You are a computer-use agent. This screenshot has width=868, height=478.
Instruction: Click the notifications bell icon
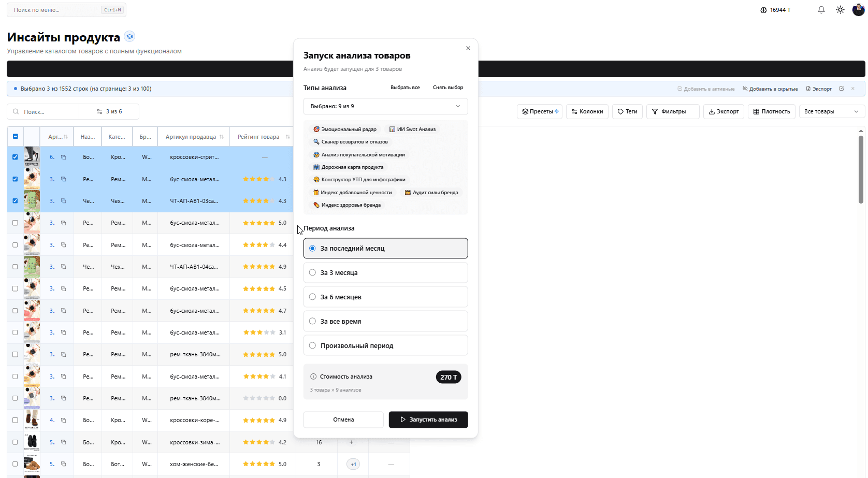coord(821,10)
